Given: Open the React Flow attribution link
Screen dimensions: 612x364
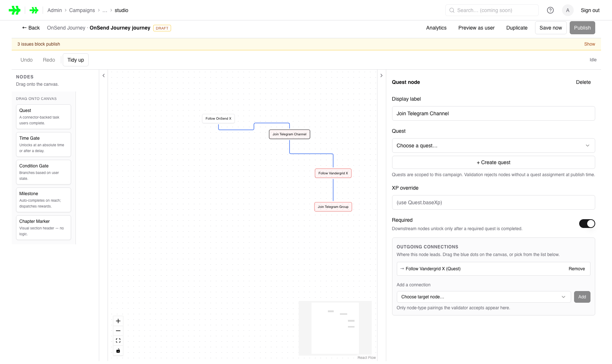Looking at the screenshot, I should (367, 358).
